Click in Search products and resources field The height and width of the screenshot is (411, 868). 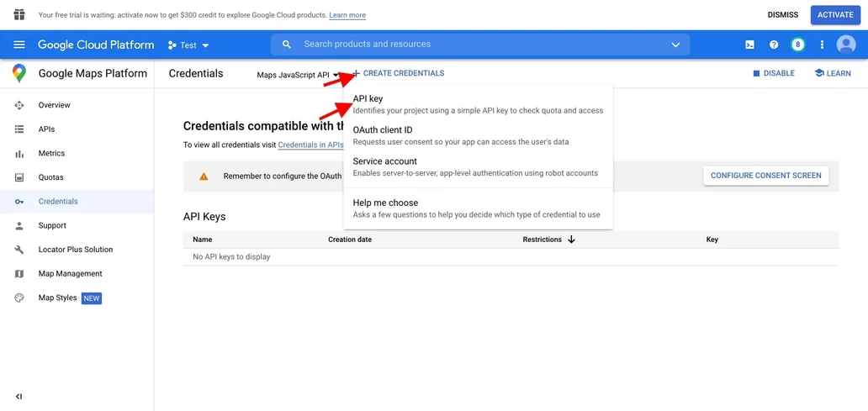[480, 45]
